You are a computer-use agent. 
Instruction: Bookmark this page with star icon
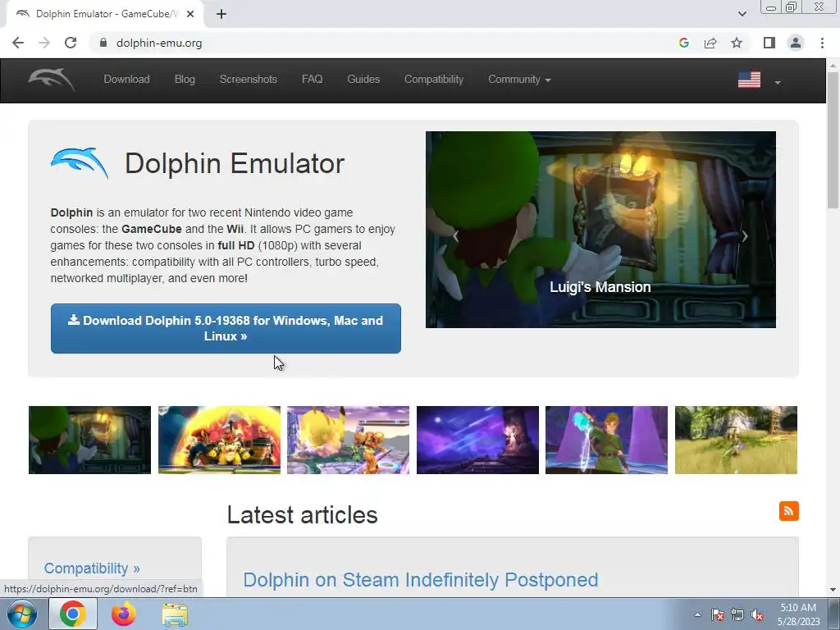737,43
